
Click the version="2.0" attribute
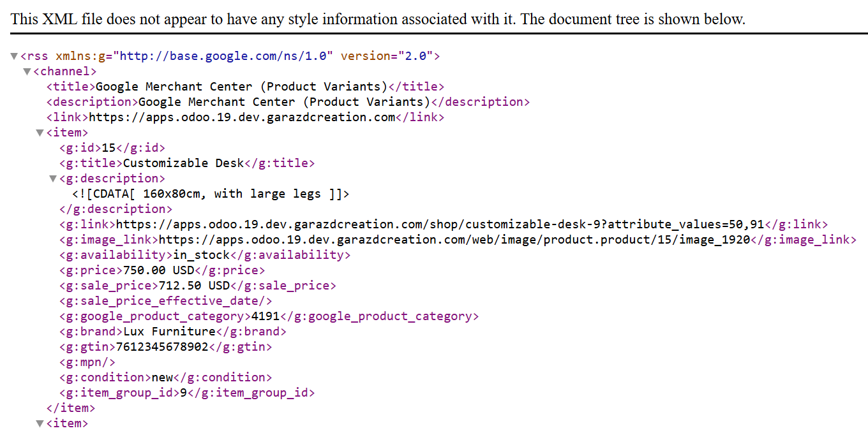(x=387, y=56)
